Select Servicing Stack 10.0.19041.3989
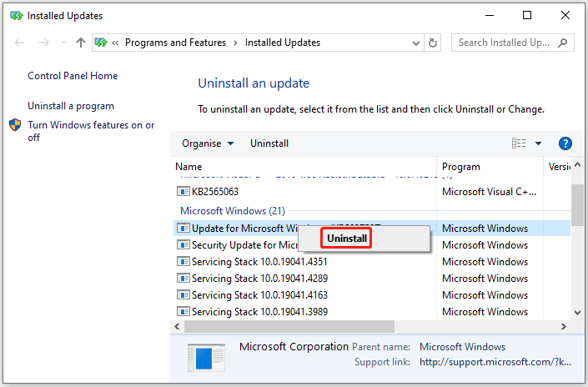This screenshot has height=387, width=588. tap(372, 312)
